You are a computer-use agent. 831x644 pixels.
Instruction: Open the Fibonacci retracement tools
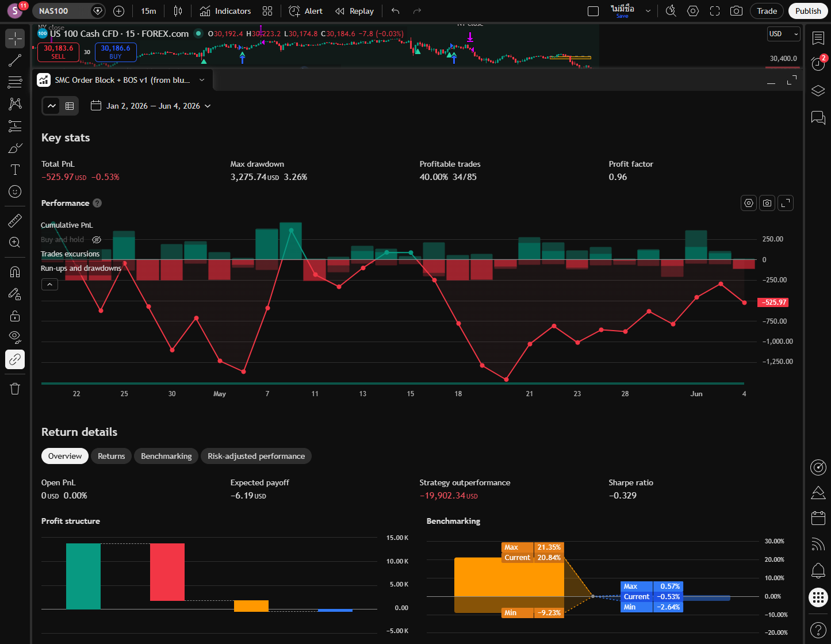click(15, 82)
